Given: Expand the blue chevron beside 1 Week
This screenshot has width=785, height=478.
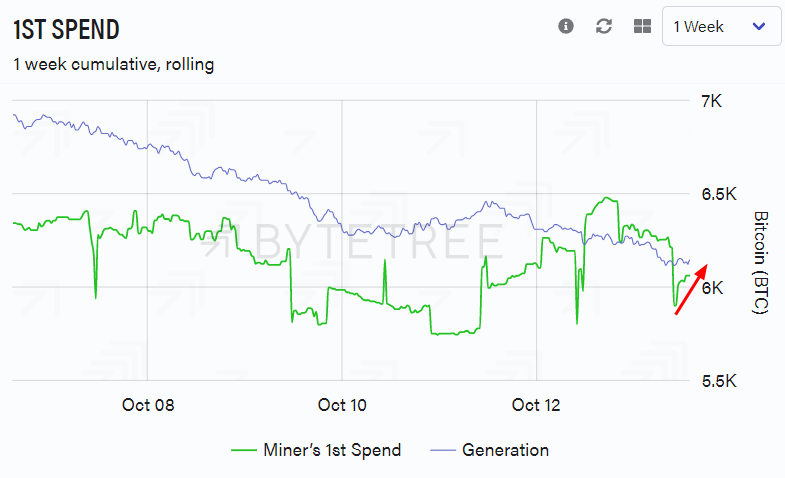Looking at the screenshot, I should tap(758, 27).
